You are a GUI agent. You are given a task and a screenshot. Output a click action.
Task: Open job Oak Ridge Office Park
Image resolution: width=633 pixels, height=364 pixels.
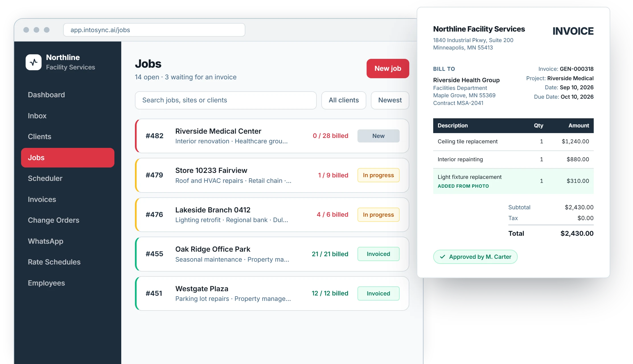[272, 254]
